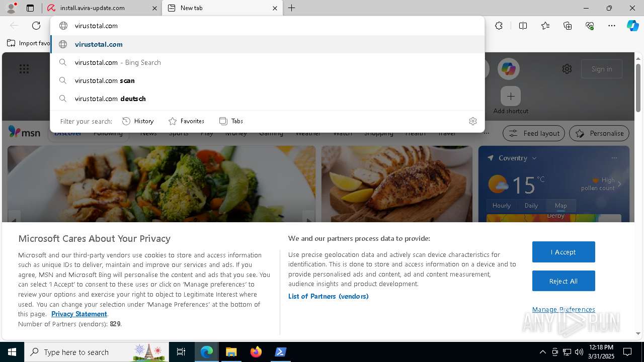Open Task View on the taskbar

(181, 352)
